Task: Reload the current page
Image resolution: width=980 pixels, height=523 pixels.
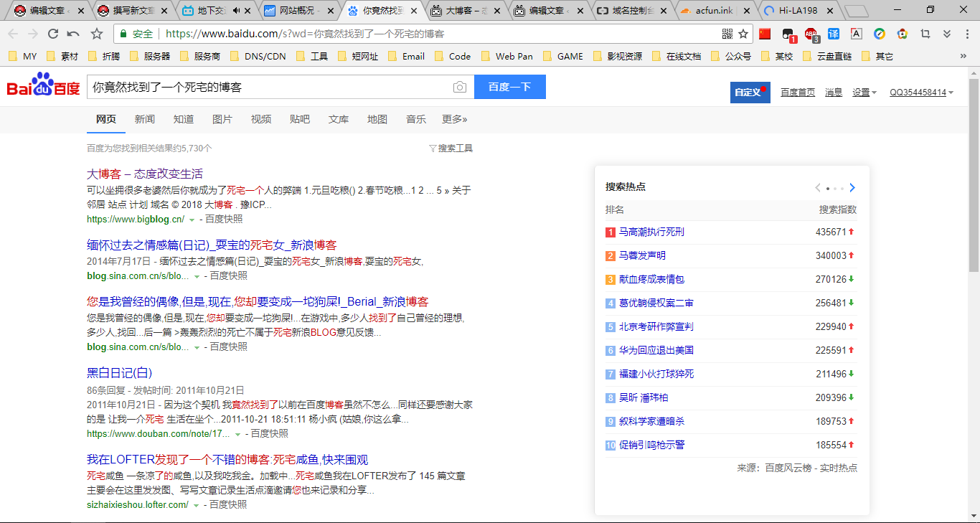Action: [x=52, y=34]
